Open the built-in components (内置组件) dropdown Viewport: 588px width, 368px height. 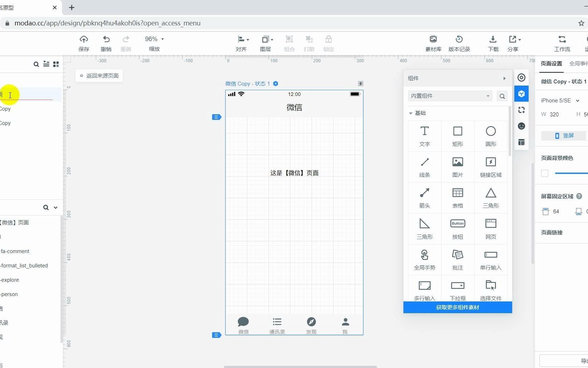point(450,96)
